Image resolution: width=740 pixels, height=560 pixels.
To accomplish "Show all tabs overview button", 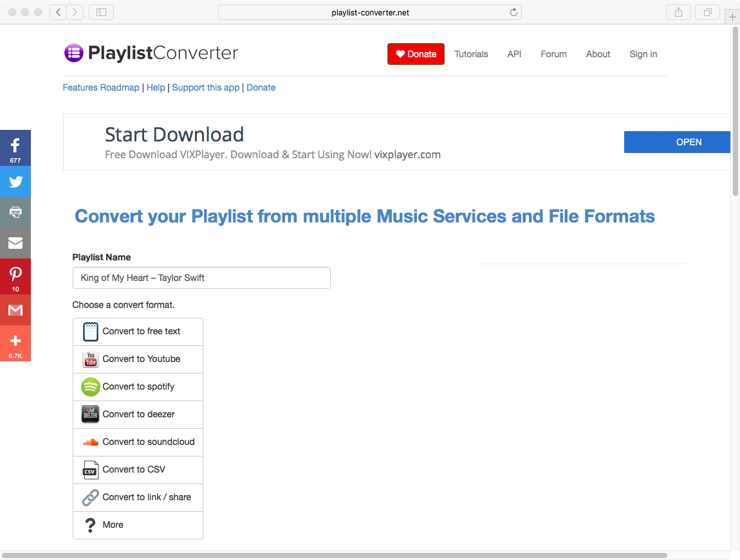I will point(707,12).
